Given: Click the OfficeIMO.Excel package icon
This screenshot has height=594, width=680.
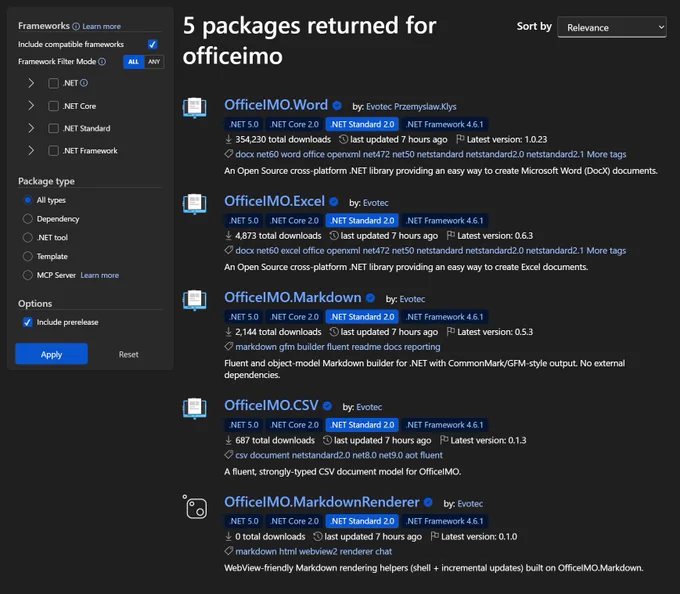Looking at the screenshot, I should tap(195, 204).
